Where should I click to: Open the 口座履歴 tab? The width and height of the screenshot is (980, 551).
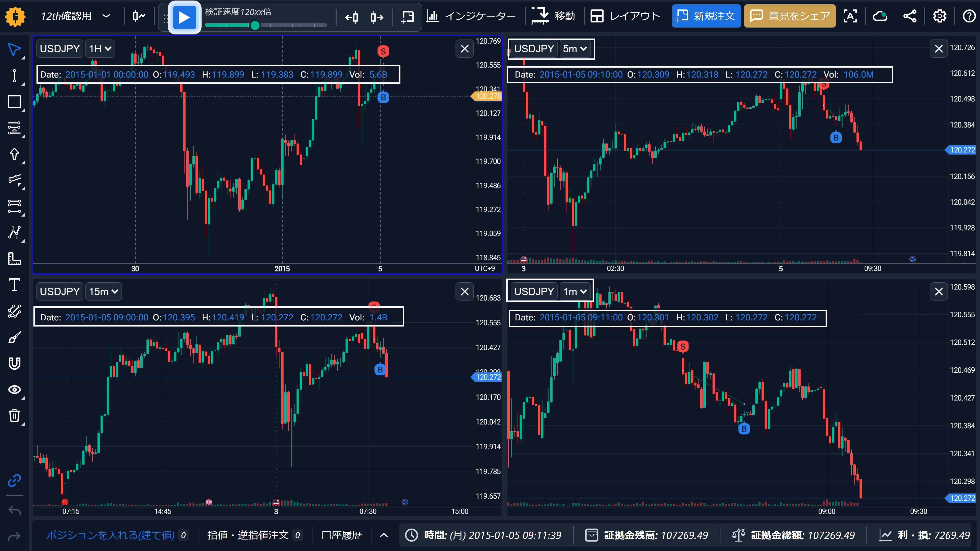click(x=342, y=535)
